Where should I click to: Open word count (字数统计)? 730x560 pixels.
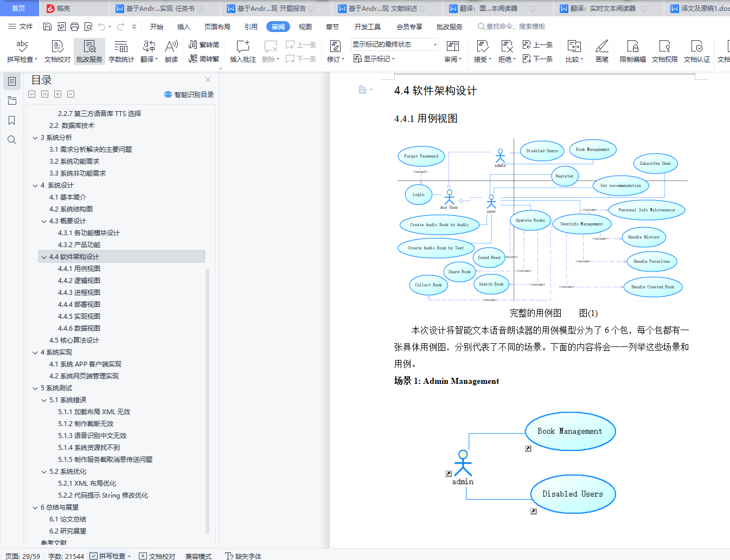click(x=121, y=52)
